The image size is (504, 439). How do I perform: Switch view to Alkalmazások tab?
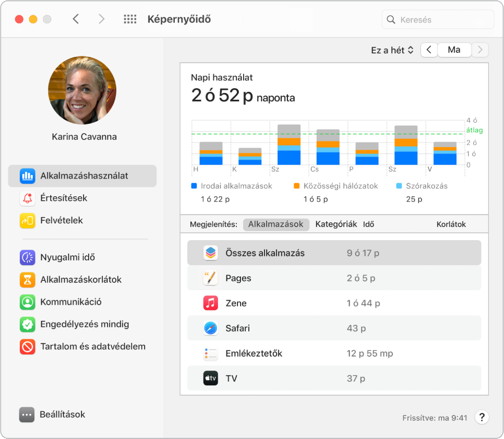276,224
